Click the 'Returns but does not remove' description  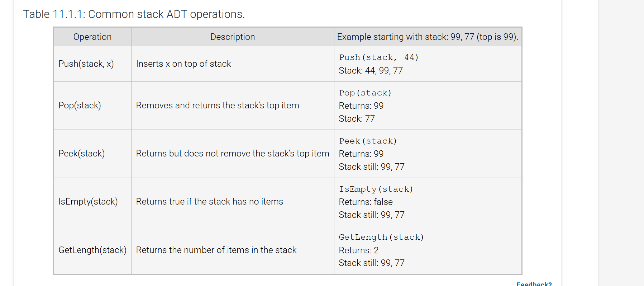(233, 154)
